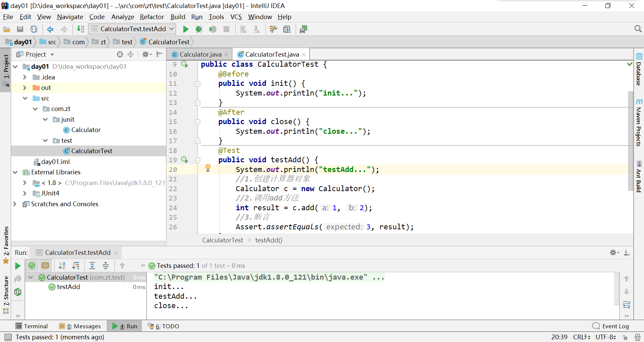Open run configuration dropdown CalculatorTest.testAdd
644x342 pixels.
(132, 29)
